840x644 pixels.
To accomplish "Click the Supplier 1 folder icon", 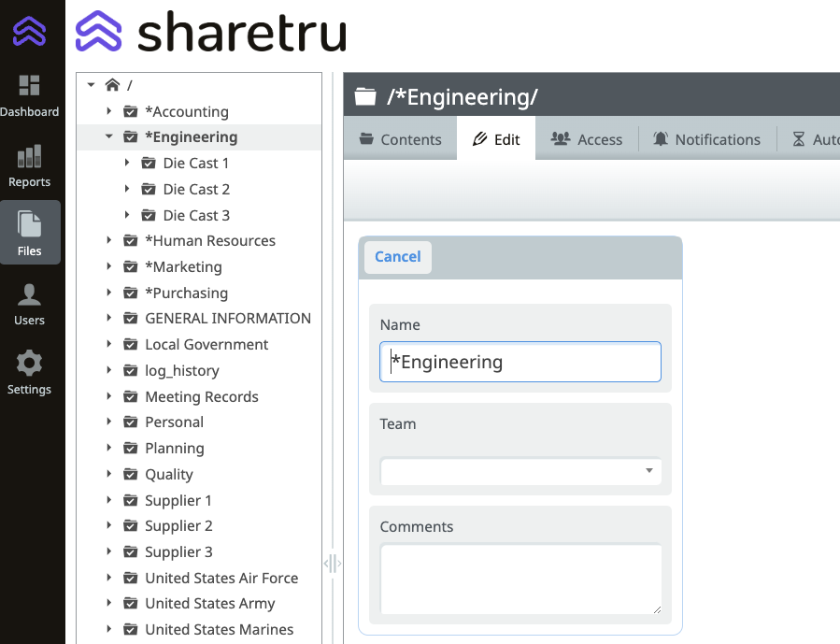I will point(130,500).
